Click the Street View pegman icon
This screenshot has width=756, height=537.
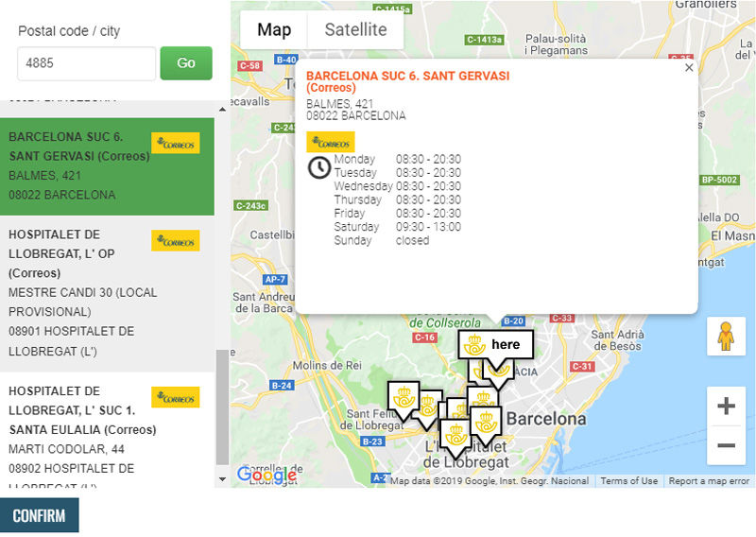pyautogui.click(x=726, y=337)
